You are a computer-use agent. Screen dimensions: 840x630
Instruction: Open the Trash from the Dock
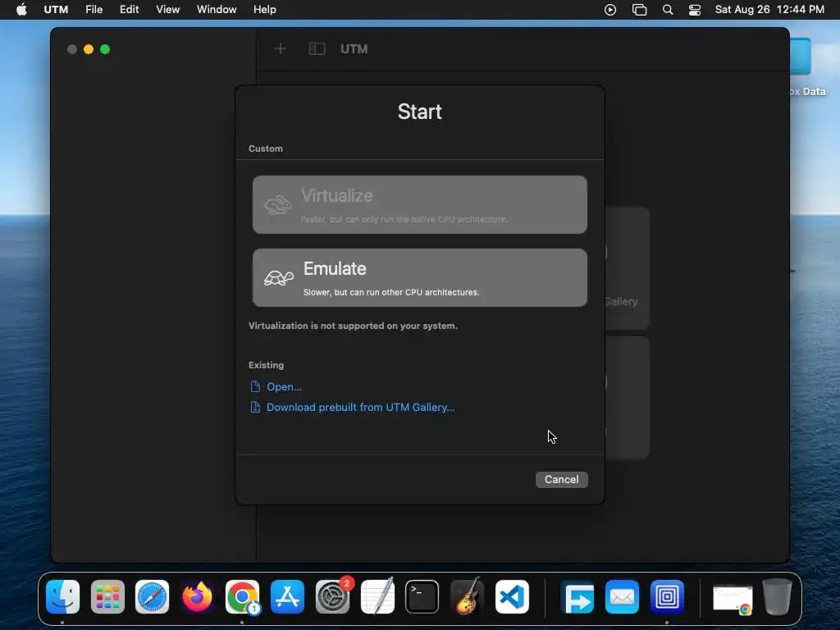coord(778,597)
